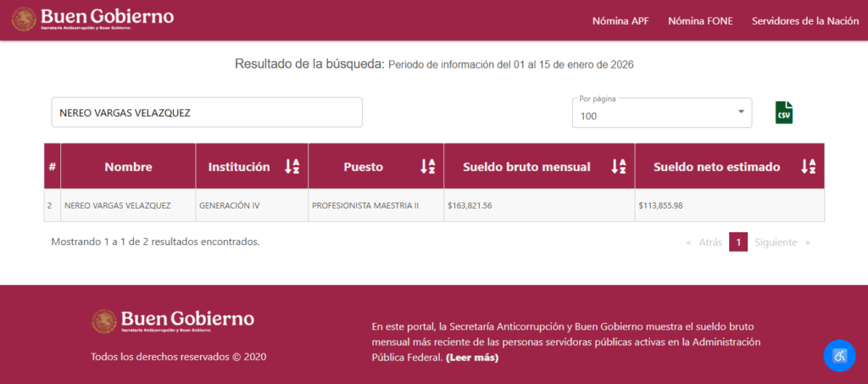
Task: Click the Leer más link
Action: pos(472,358)
